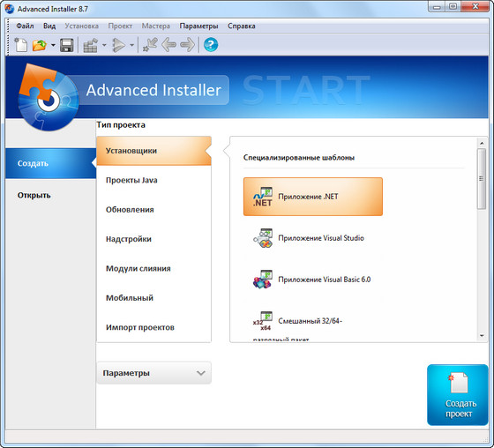Select the Приложение Visual Basic 6.0 template
Screen dimensions: 494x448
click(x=313, y=280)
